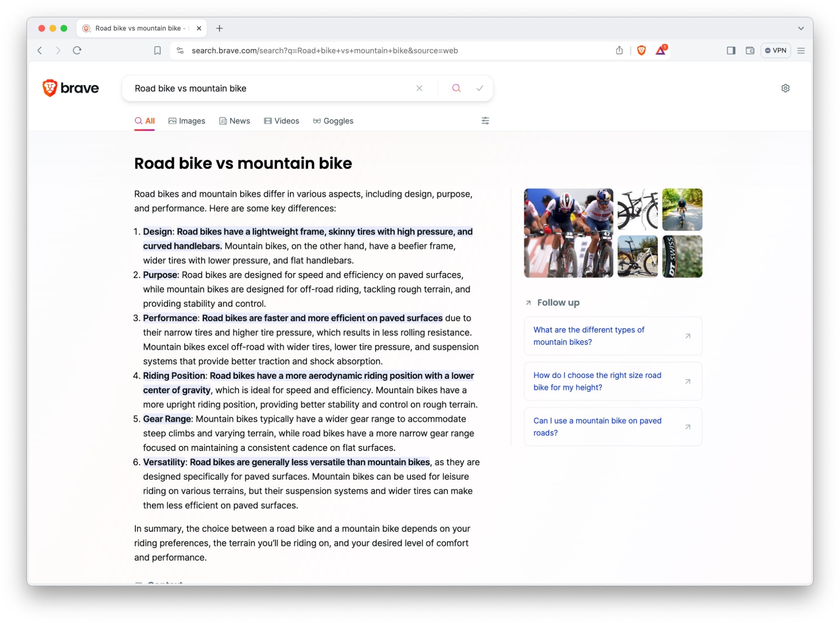The height and width of the screenshot is (623, 840).
Task: Open the browser hamburger menu
Action: click(x=801, y=50)
